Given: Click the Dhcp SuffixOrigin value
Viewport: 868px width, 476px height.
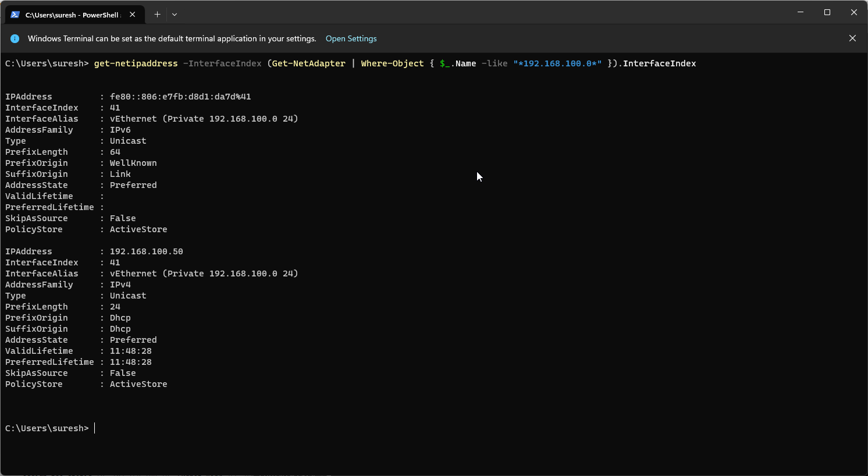Looking at the screenshot, I should point(120,329).
